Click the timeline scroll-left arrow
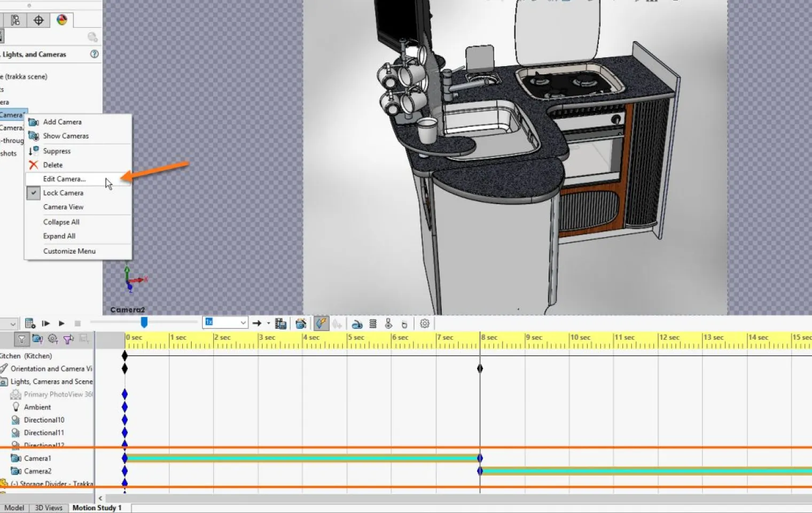 pos(100,498)
